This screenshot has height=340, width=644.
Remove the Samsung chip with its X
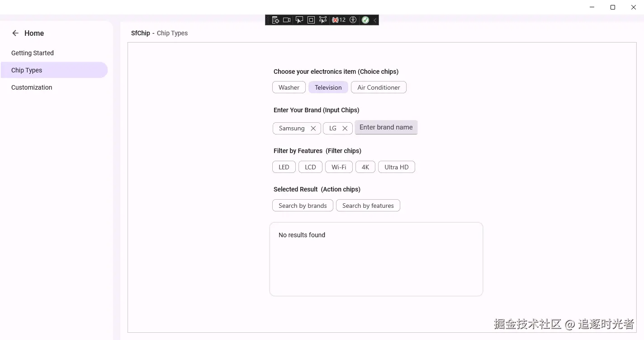pyautogui.click(x=313, y=129)
